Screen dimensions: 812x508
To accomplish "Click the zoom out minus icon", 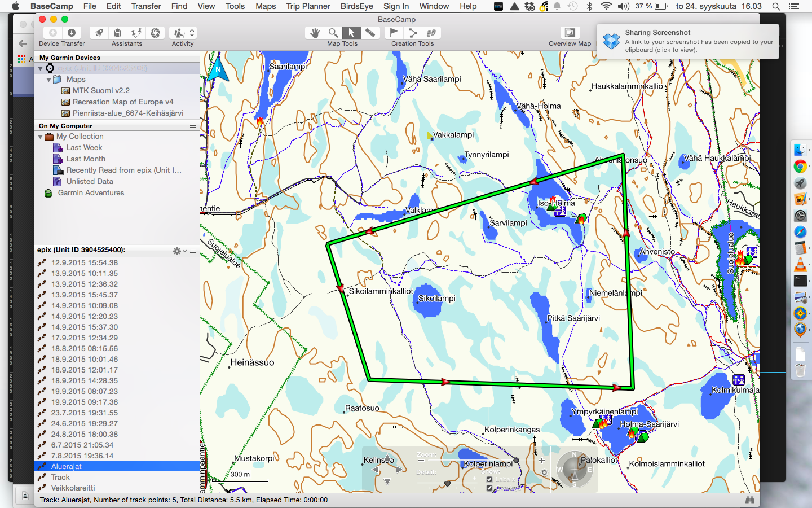I will pyautogui.click(x=421, y=461).
